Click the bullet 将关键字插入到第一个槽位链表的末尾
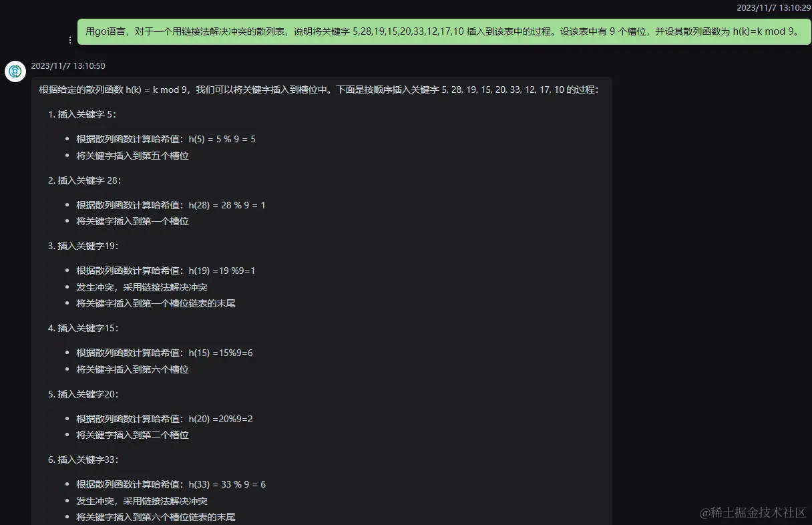Screen dimensions: 812x525 pyautogui.click(x=156, y=303)
